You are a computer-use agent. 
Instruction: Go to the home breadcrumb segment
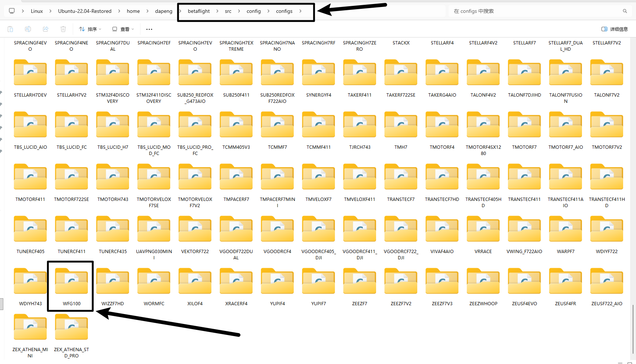click(133, 11)
